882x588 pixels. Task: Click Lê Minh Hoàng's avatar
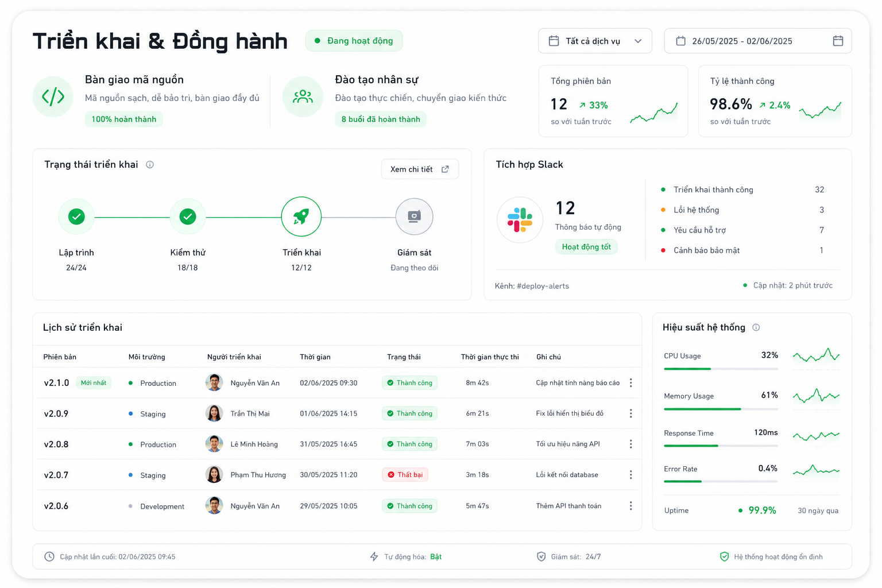214,444
